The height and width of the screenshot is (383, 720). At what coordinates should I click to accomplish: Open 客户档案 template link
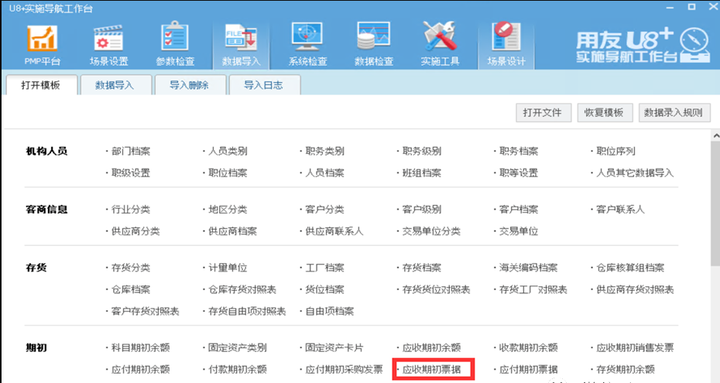tap(518, 209)
